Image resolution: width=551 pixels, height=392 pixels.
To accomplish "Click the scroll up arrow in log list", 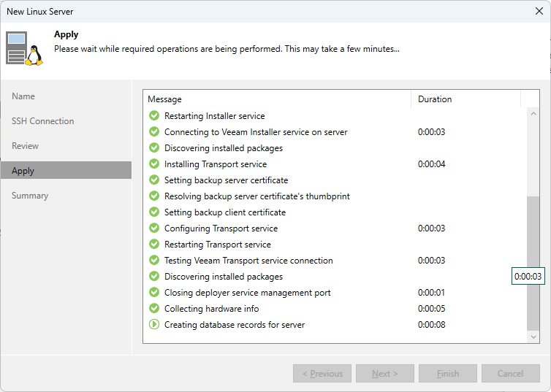I will point(533,113).
